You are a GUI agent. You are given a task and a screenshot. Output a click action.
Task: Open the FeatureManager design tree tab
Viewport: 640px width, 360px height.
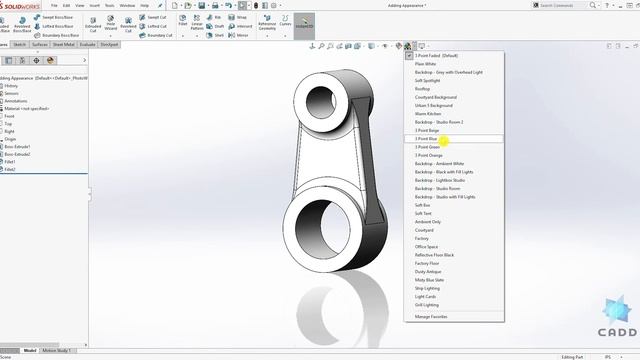pyautogui.click(x=9, y=60)
